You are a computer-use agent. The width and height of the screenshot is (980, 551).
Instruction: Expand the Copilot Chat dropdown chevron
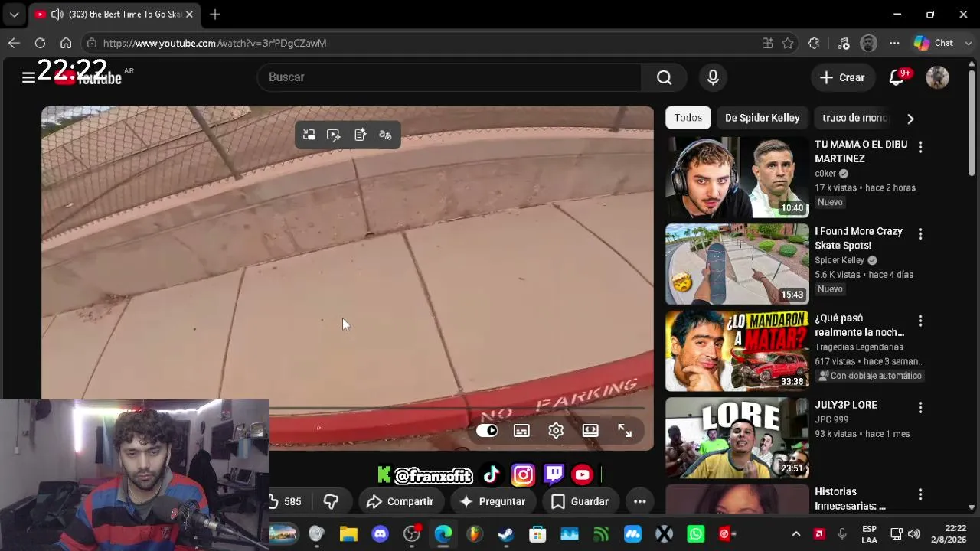(x=967, y=43)
